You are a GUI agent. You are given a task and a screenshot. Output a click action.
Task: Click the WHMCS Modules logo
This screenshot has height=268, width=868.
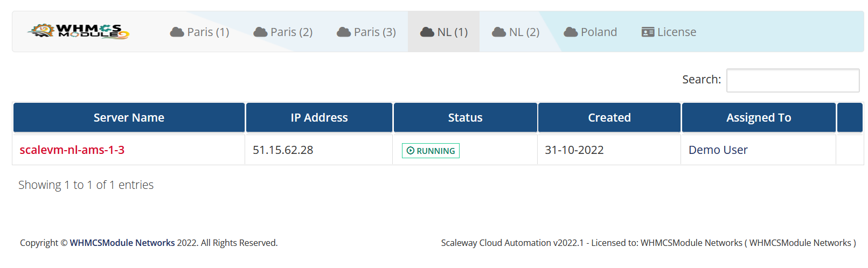pyautogui.click(x=79, y=31)
